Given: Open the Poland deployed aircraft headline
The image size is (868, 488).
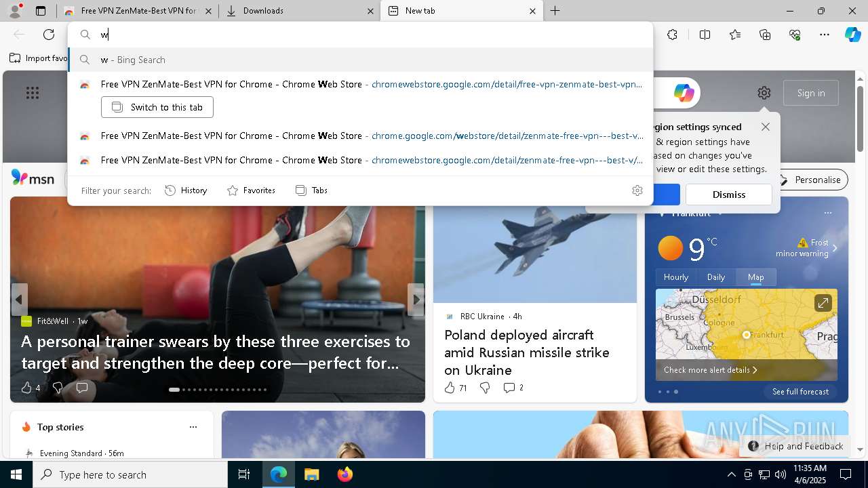Looking at the screenshot, I should pyautogui.click(x=527, y=352).
